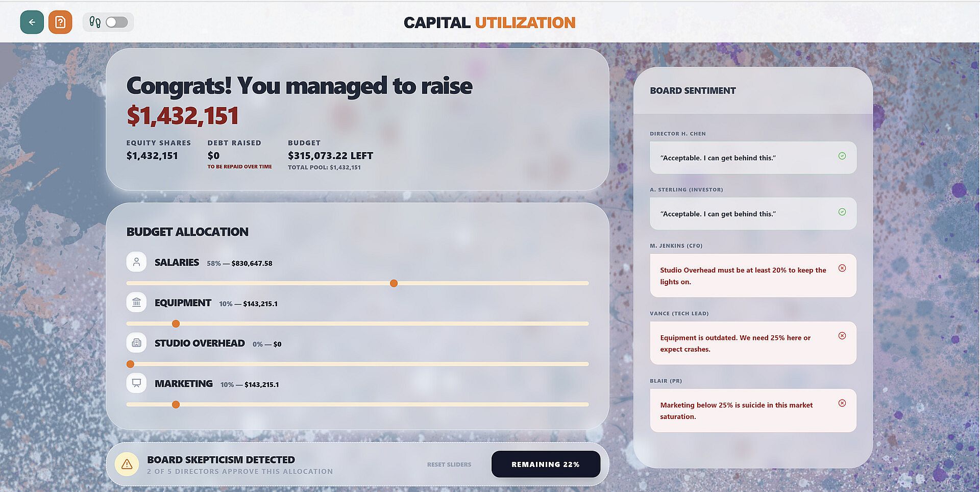Toggle the footsteps walkthrough switch
The image size is (980, 492).
click(116, 22)
